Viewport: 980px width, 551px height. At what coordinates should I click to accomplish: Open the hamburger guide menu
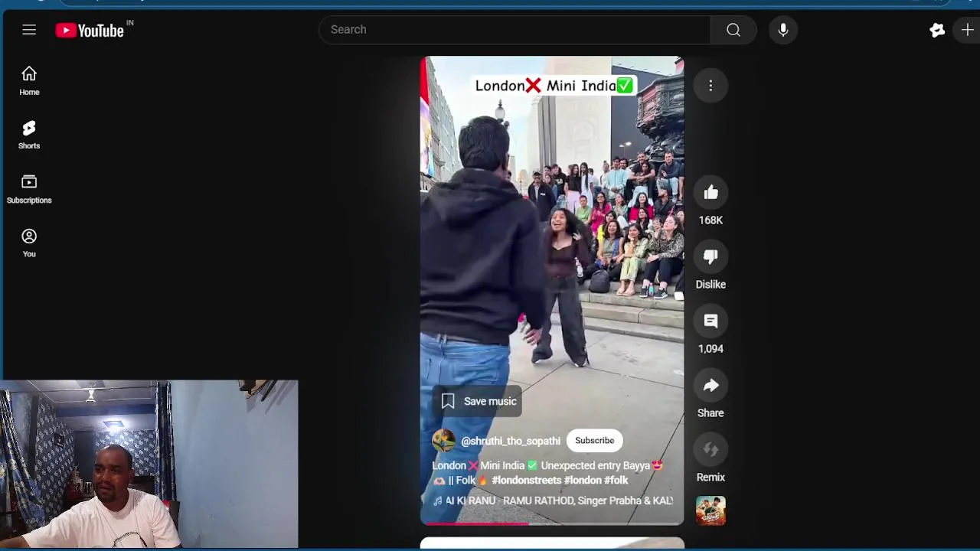[29, 30]
